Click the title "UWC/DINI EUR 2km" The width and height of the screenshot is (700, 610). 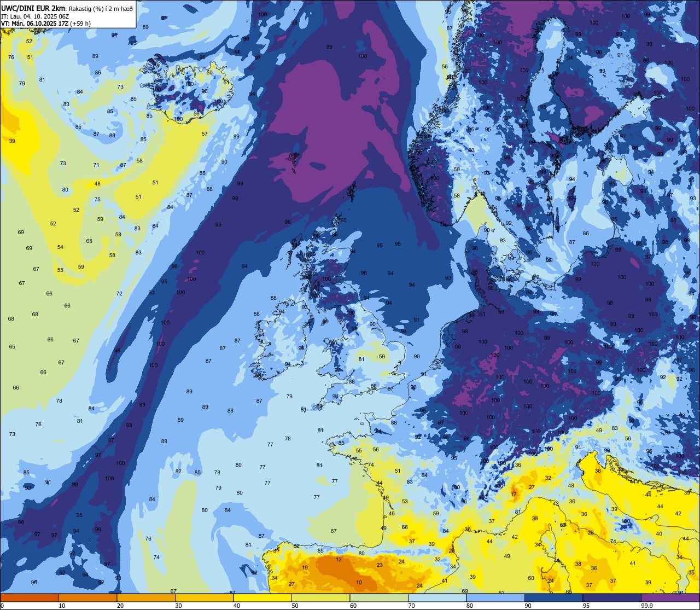(33, 8)
